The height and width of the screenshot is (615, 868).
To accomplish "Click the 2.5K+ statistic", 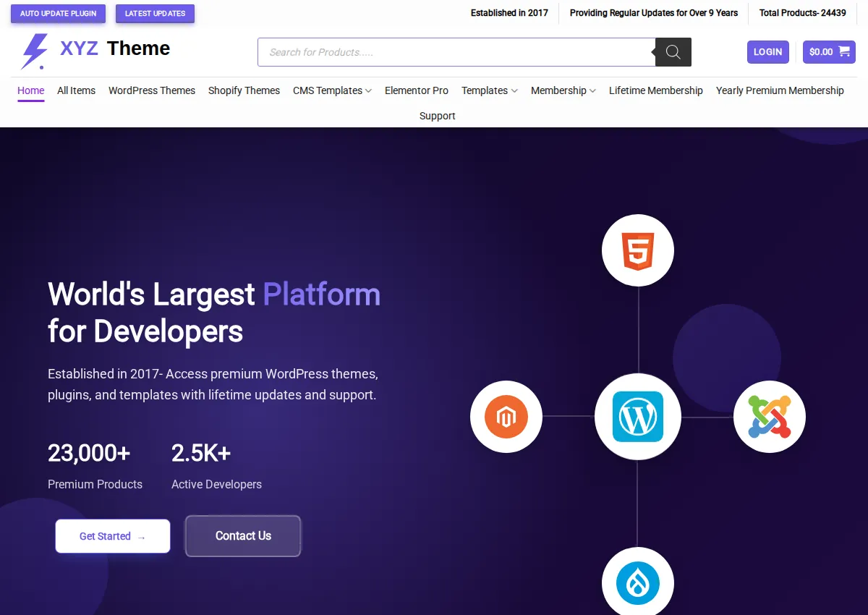I will [201, 453].
